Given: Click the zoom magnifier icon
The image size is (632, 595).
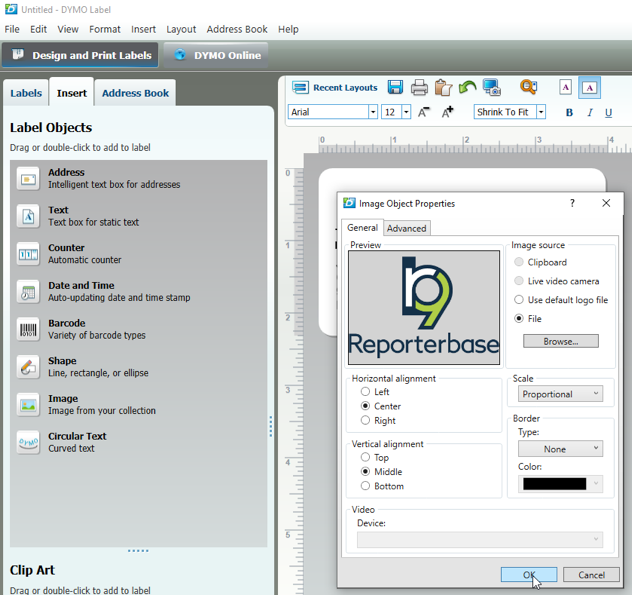Looking at the screenshot, I should (x=528, y=88).
